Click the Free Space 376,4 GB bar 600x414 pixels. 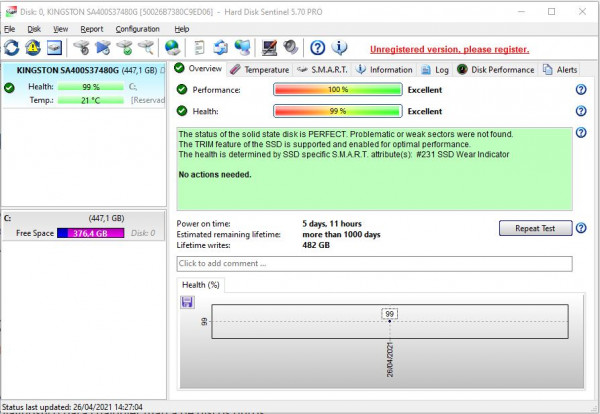point(91,233)
